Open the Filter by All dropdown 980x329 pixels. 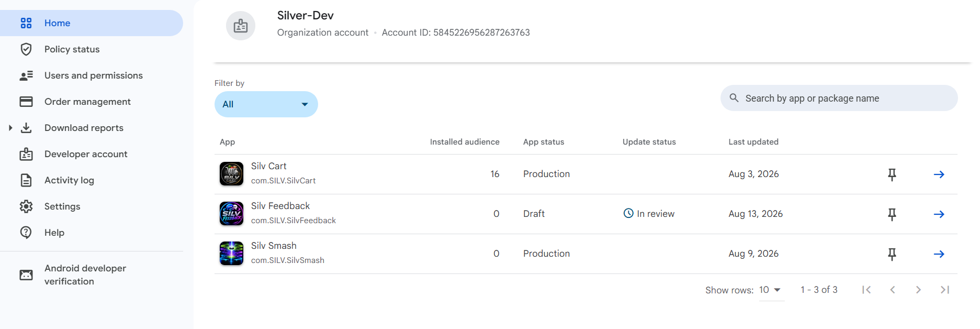coord(266,104)
